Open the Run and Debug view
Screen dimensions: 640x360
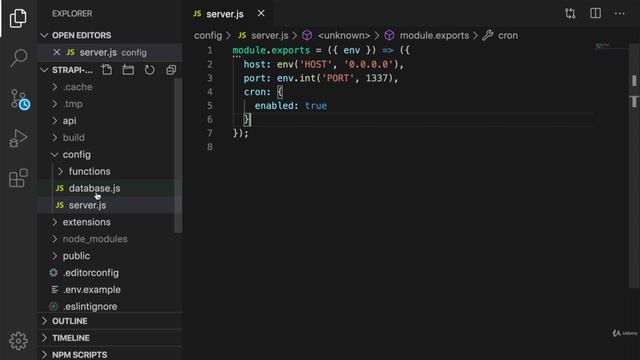tap(18, 138)
